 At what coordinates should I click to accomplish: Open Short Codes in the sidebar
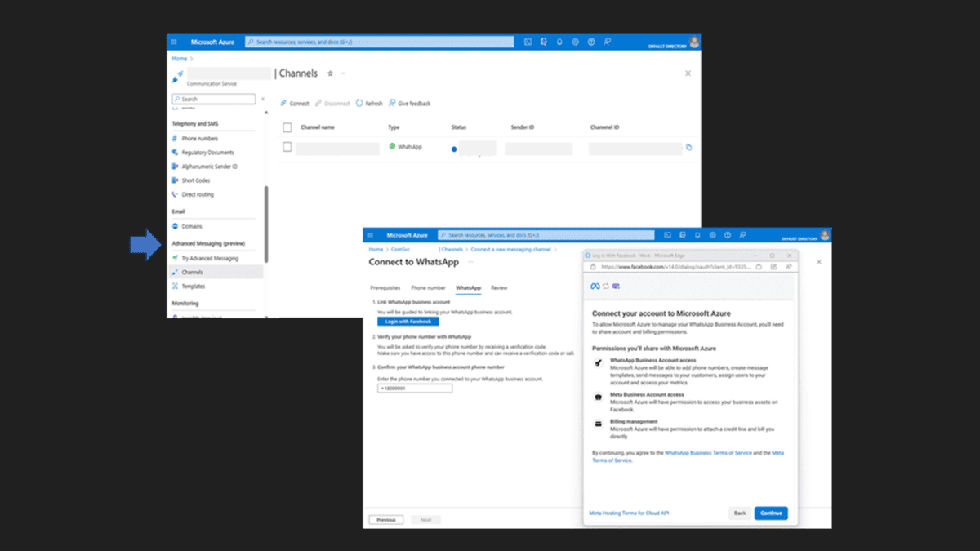[190, 180]
